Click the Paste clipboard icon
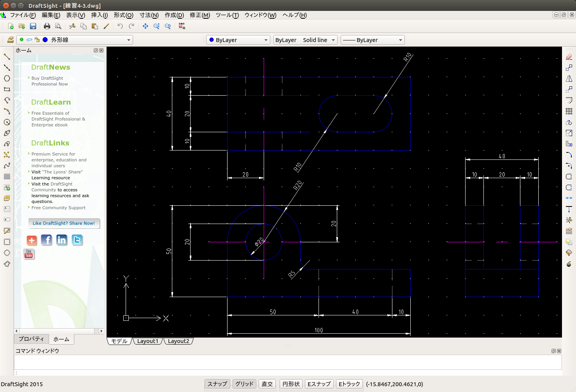576x392 pixels. [95, 26]
